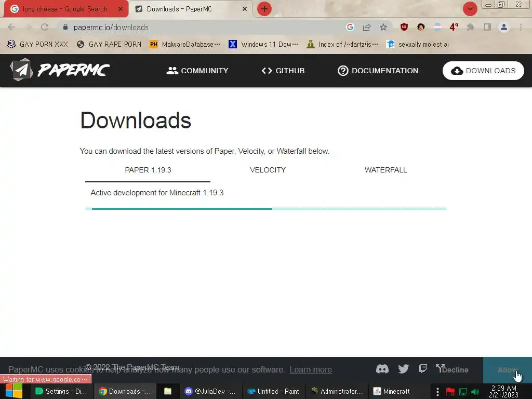Open the red number 4 extension icon
The image size is (532, 399).
(x=454, y=27)
